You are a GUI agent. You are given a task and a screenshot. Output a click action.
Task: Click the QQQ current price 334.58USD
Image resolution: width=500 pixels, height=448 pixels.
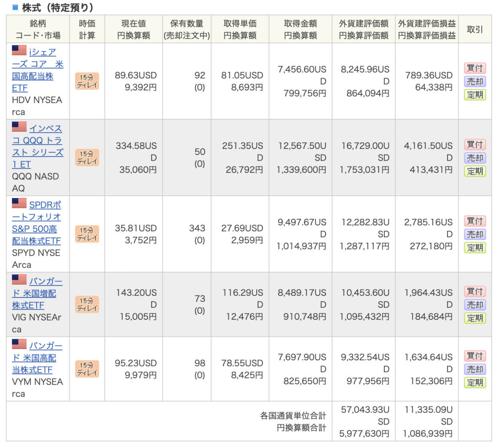tap(136, 152)
